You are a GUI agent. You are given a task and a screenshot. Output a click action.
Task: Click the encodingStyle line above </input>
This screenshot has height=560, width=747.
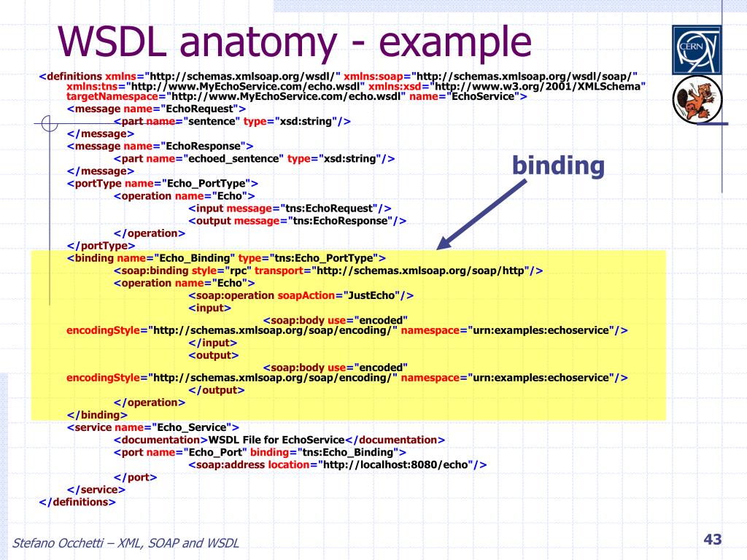[x=347, y=330]
